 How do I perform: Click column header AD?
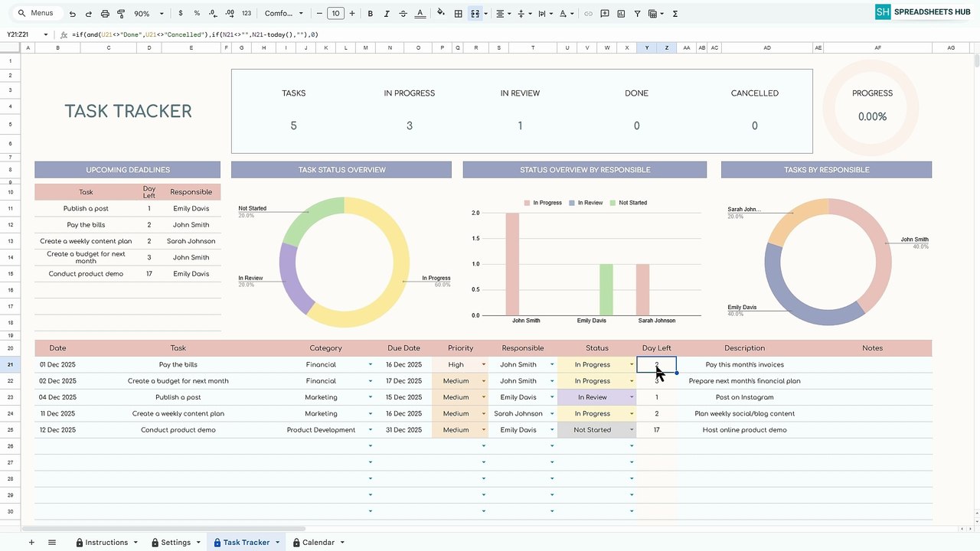pos(766,47)
